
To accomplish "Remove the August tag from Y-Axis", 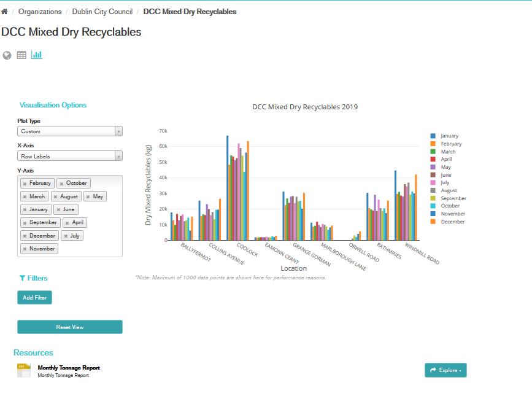I will coord(55,197).
